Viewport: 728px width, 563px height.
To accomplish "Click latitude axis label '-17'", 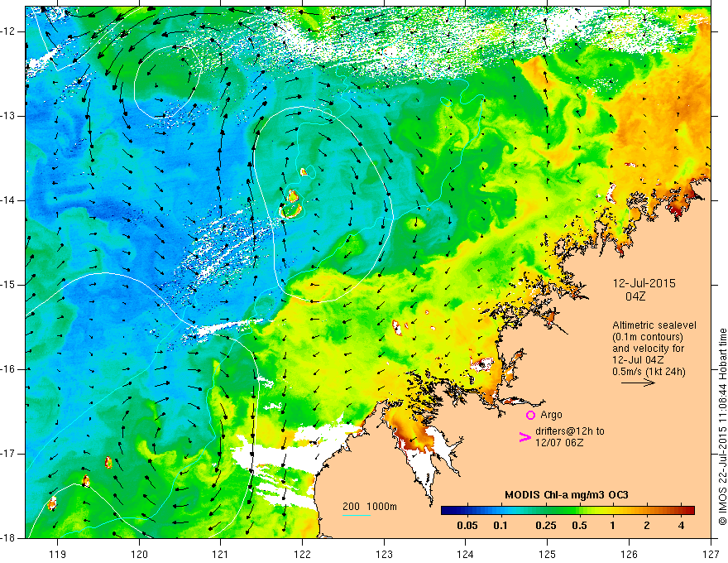I will coord(8,454).
